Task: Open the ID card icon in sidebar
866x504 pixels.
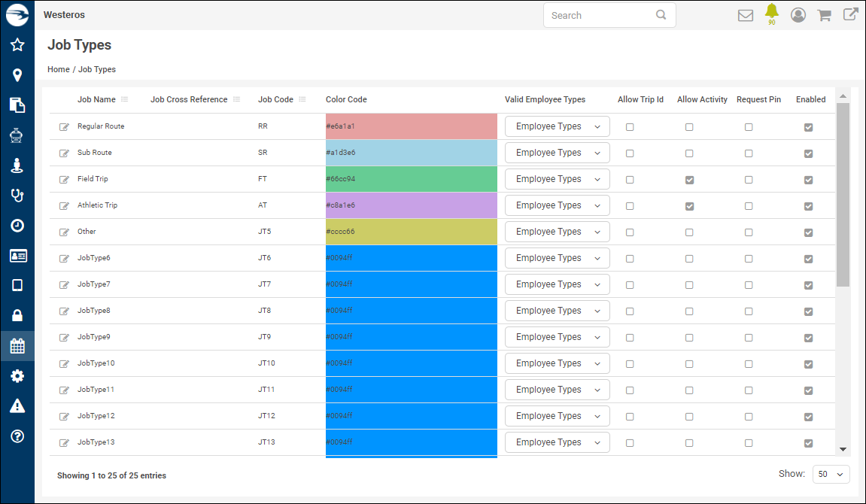Action: pyautogui.click(x=17, y=256)
